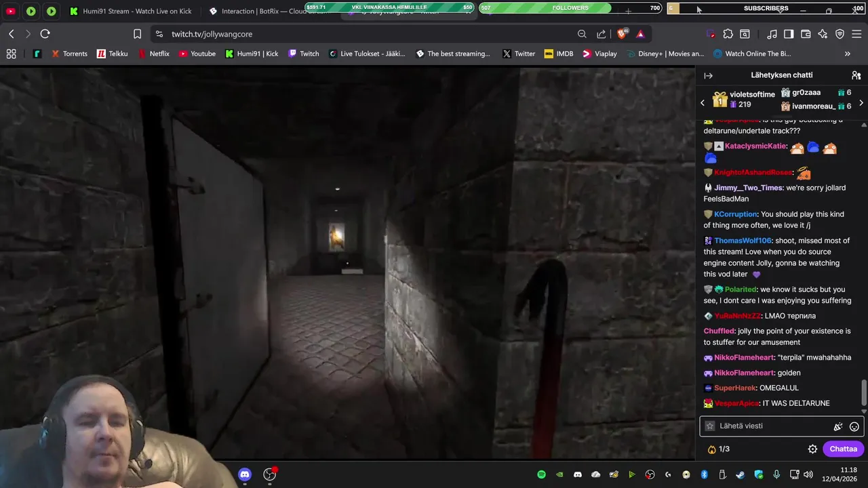Viewport: 868px width, 488px height.
Task: Toggle the browser sidebar panel icon
Action: (789, 34)
